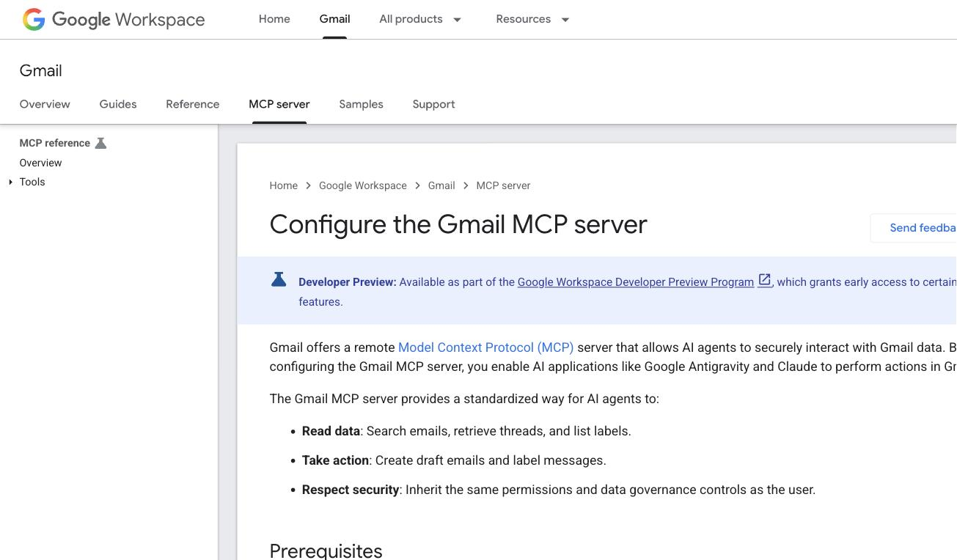Image resolution: width=957 pixels, height=560 pixels.
Task: Expand the Tools tree item arrow
Action: point(10,182)
